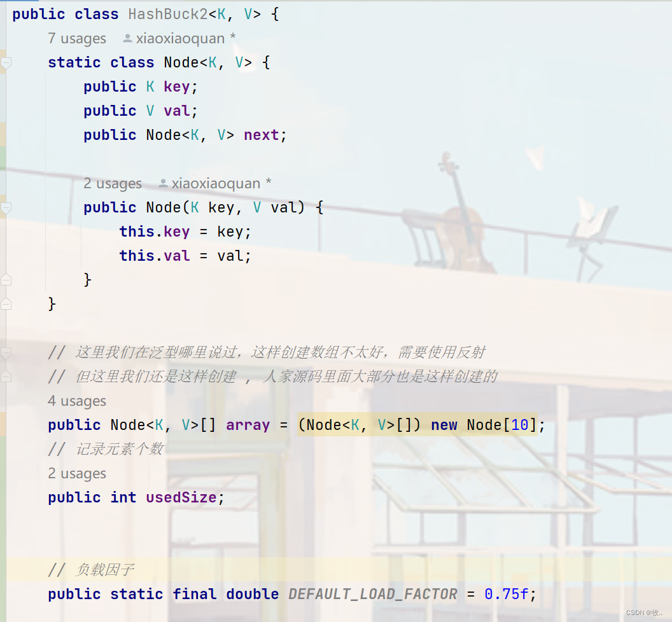672x622 pixels.
Task: Click the class name HashBuck2
Action: pyautogui.click(x=168, y=14)
